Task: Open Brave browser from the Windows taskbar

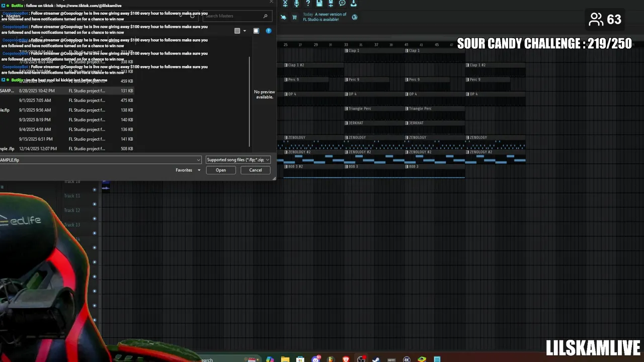Action: click(346, 359)
